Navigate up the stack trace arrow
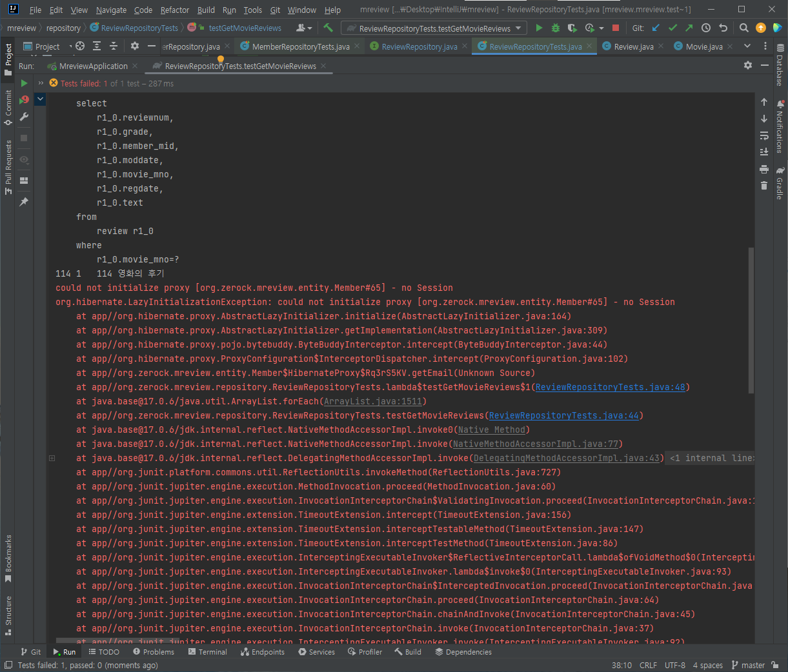The width and height of the screenshot is (788, 672). tap(764, 102)
